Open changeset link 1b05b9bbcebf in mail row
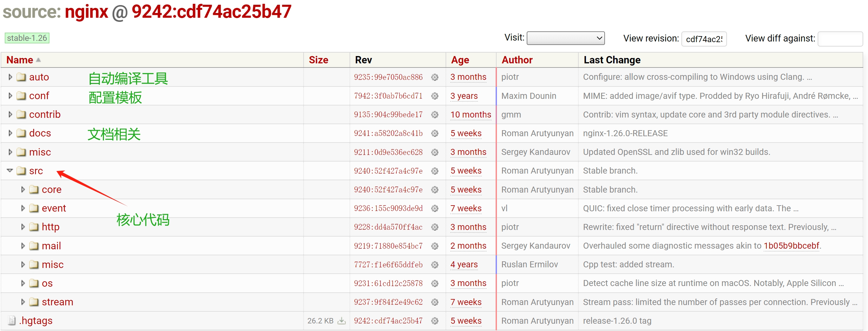Image resolution: width=868 pixels, height=331 pixels. pyautogui.click(x=791, y=246)
